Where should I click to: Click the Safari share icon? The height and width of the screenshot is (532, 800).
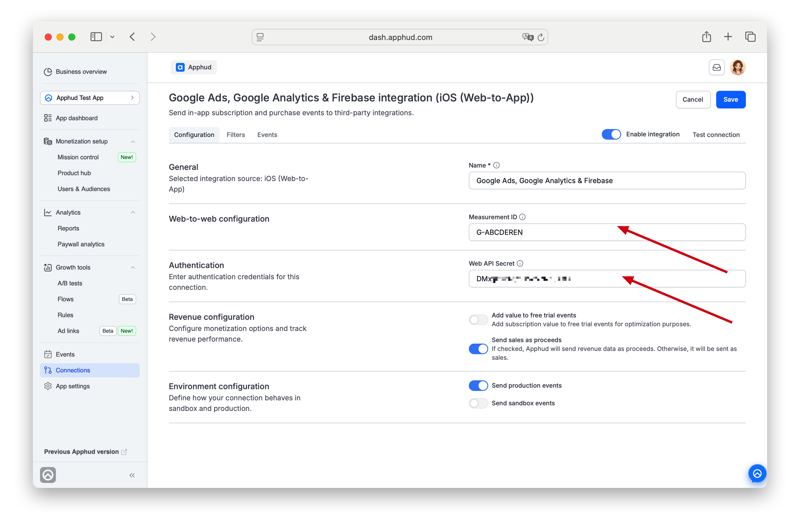pos(706,36)
